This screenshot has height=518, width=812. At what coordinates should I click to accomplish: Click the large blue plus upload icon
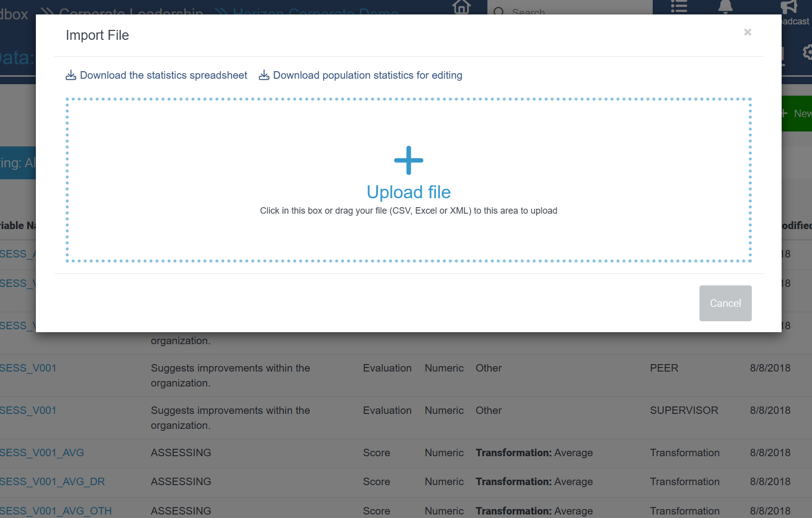click(x=408, y=160)
